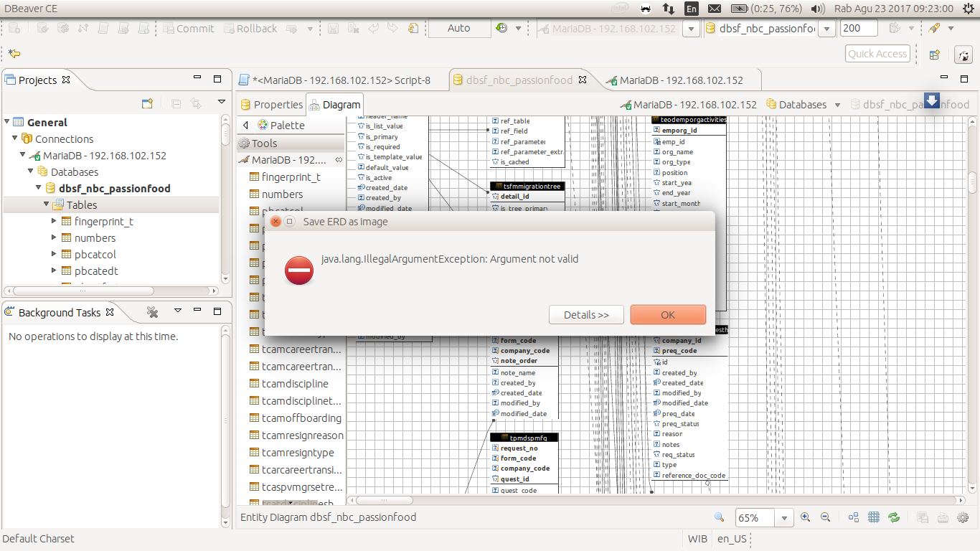Open Details in the error dialog
The height and width of the screenshot is (551, 980).
(586, 315)
